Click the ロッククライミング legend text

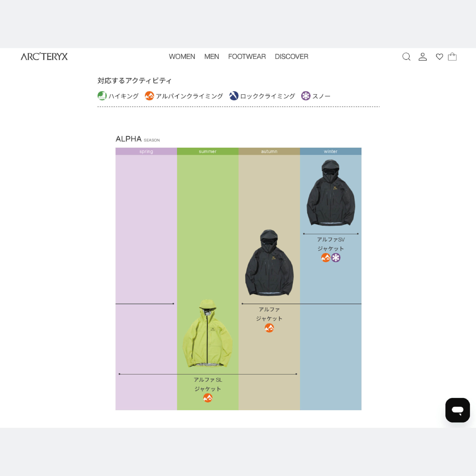tap(268, 96)
